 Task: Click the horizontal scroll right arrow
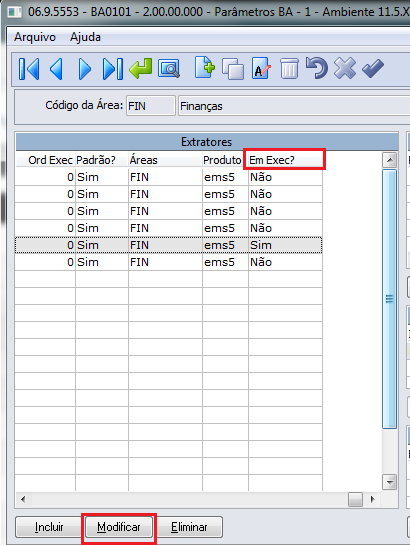pos(373,499)
